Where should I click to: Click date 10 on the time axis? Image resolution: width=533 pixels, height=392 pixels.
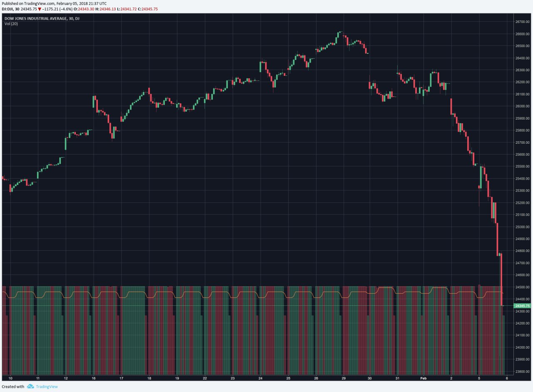click(10, 378)
